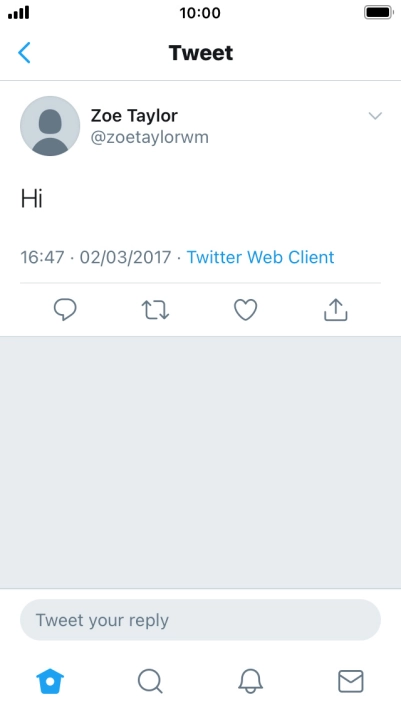This screenshot has width=401, height=712.
Task: Open the tweet options chevron menu
Action: (x=375, y=116)
